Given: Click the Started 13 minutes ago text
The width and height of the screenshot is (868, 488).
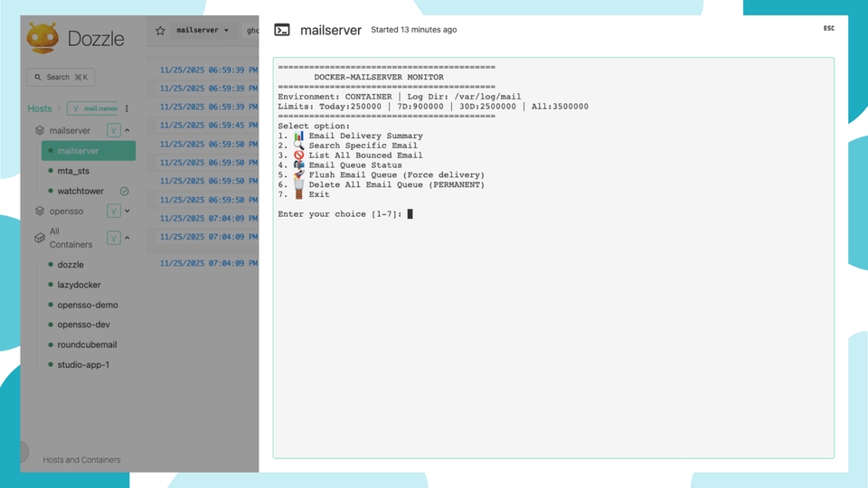Looking at the screenshot, I should 413,30.
